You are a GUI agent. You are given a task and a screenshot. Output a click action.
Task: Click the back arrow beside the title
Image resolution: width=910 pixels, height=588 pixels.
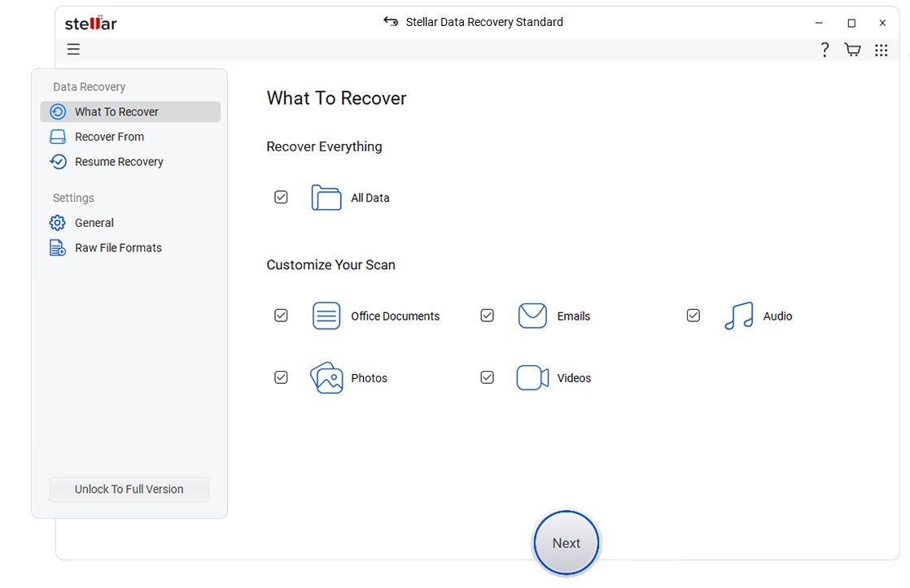[x=390, y=22]
